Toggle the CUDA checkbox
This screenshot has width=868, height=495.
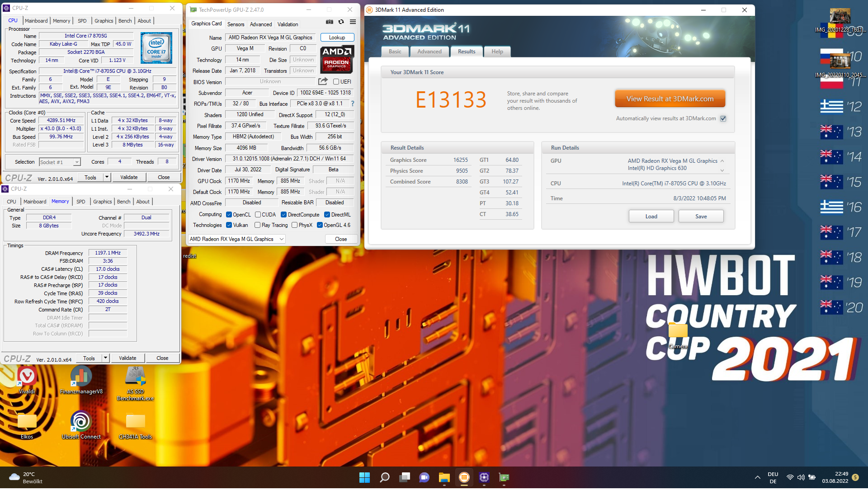[258, 215]
